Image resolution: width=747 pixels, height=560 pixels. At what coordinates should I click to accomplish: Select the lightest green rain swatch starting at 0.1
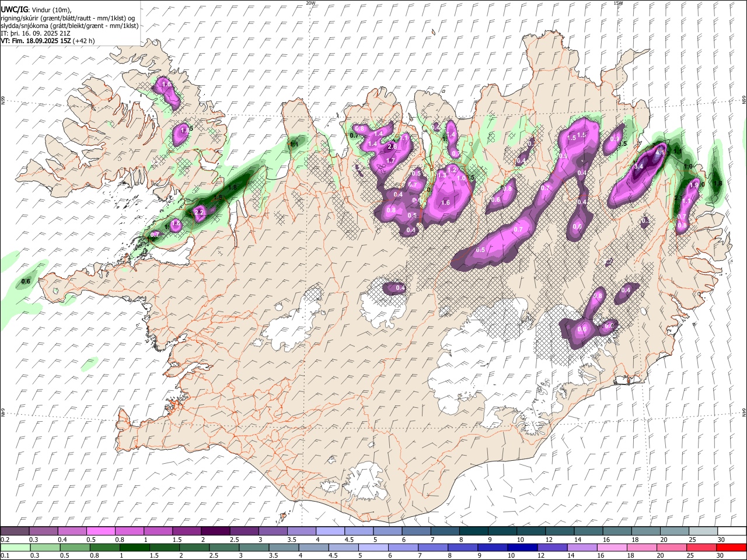point(16,547)
